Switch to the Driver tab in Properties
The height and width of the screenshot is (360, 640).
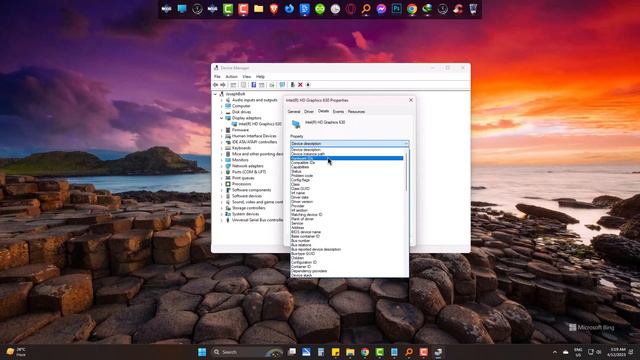pyautogui.click(x=309, y=111)
